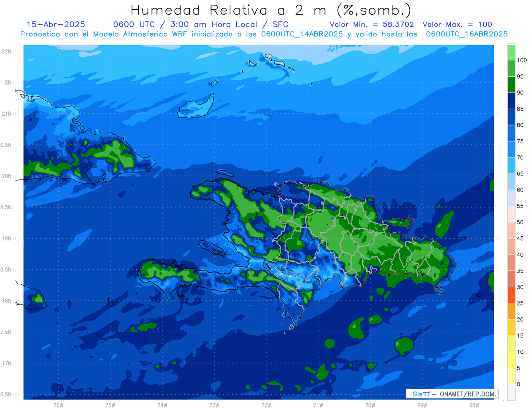Click the legend scale value "55"
The height and width of the screenshot is (411, 532).
[520, 206]
